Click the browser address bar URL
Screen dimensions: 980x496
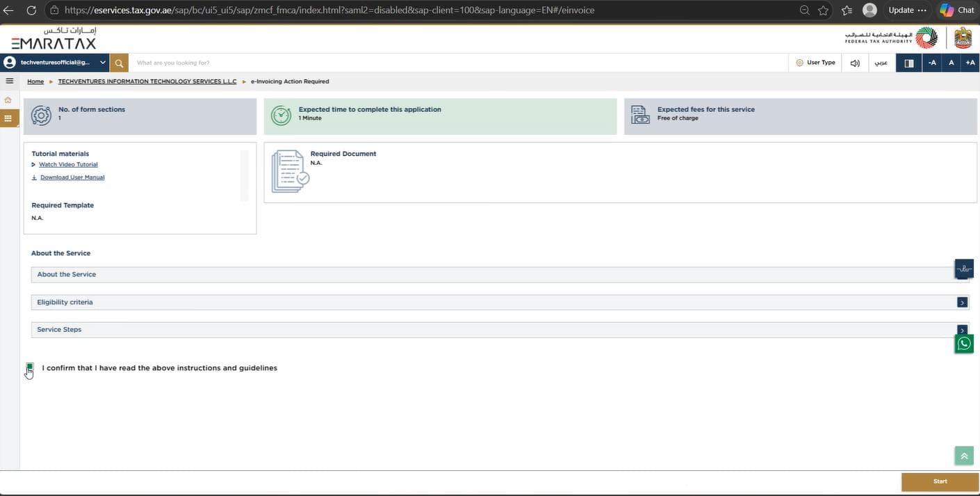point(329,10)
